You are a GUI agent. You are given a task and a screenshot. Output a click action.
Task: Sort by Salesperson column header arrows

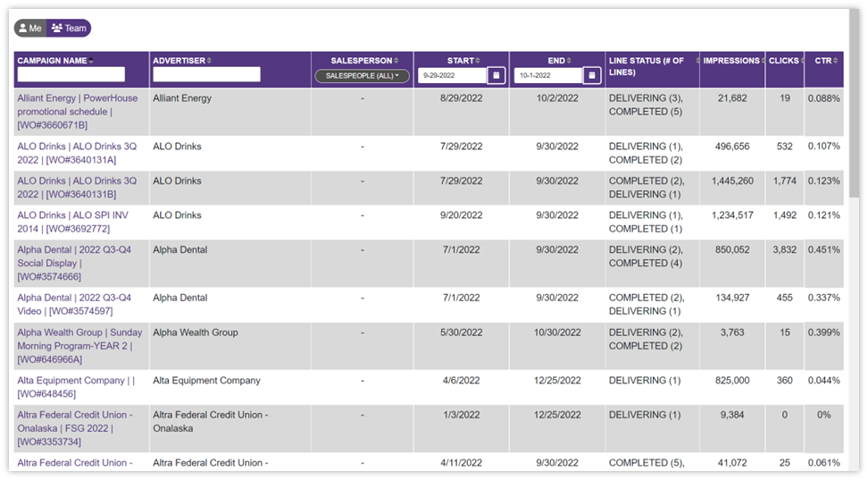click(x=396, y=61)
